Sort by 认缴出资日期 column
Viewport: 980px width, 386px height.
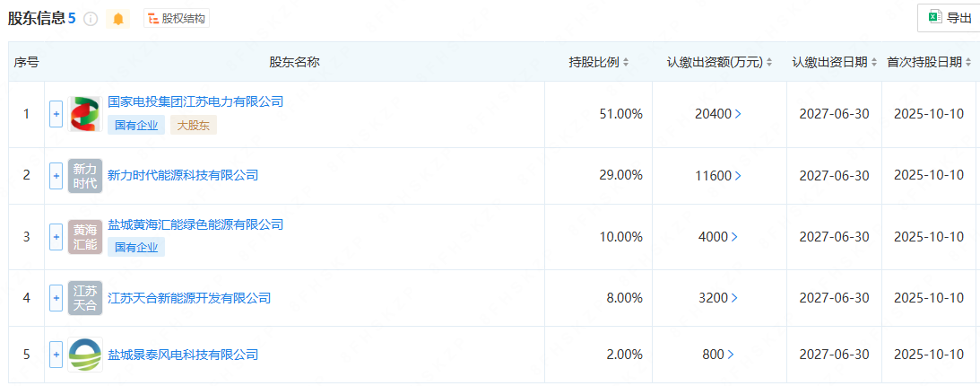tap(834, 62)
